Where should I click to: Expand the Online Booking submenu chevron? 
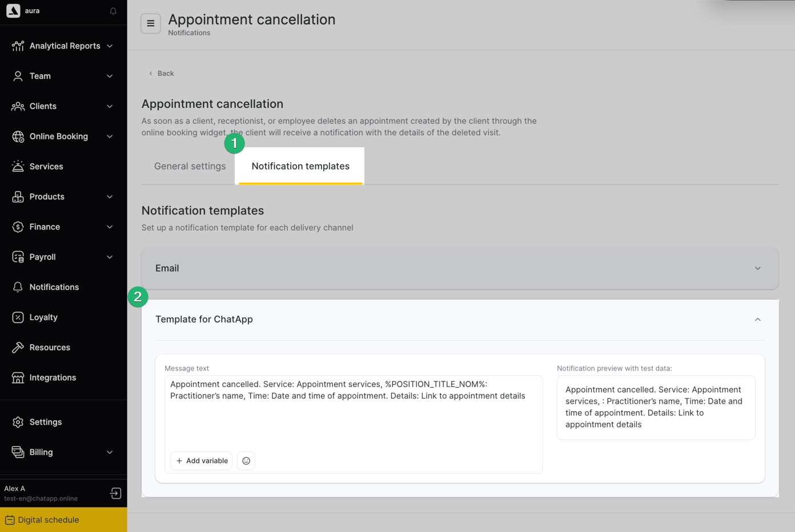(x=110, y=136)
